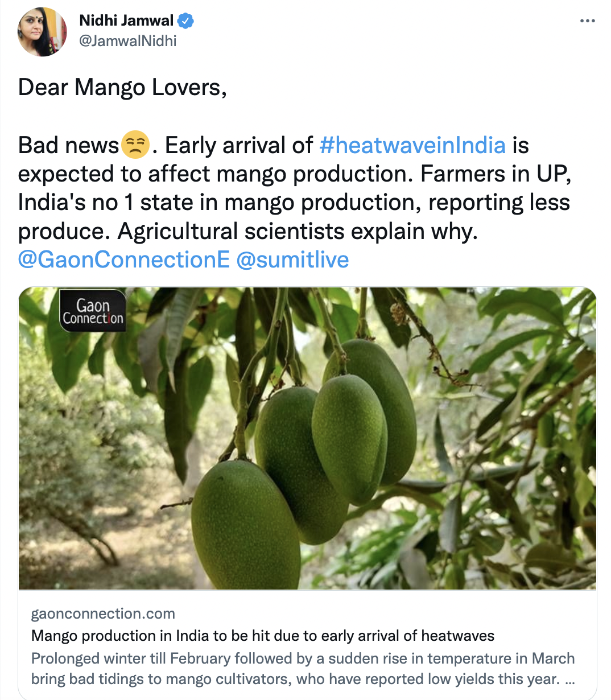Open the article headline about mango production
The height and width of the screenshot is (700, 611).
[x=263, y=636]
